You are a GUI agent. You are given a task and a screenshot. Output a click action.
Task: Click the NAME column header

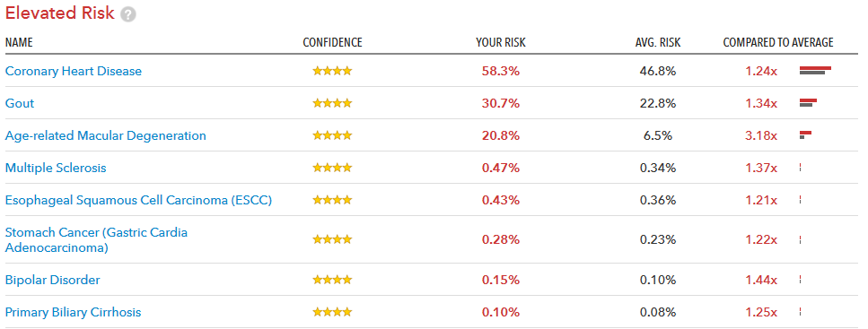click(19, 42)
